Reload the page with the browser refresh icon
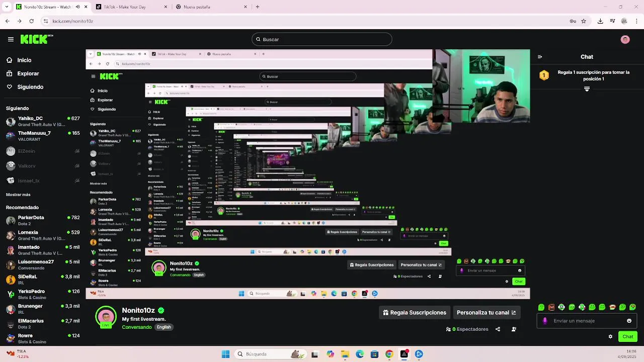This screenshot has width=644, height=362. click(32, 21)
